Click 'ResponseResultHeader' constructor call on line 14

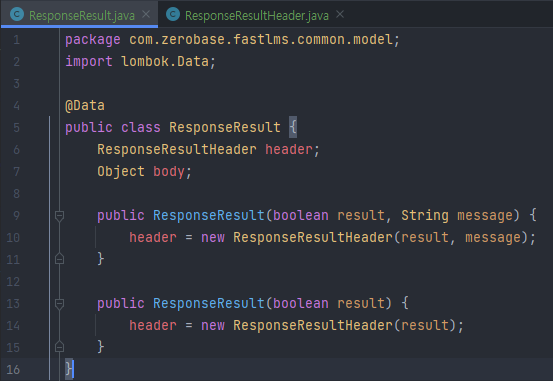coord(313,325)
